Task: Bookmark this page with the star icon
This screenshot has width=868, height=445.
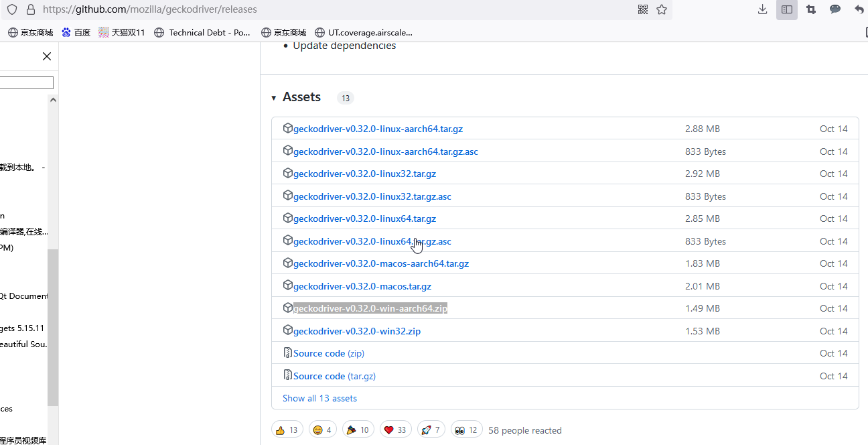Action: 662,9
